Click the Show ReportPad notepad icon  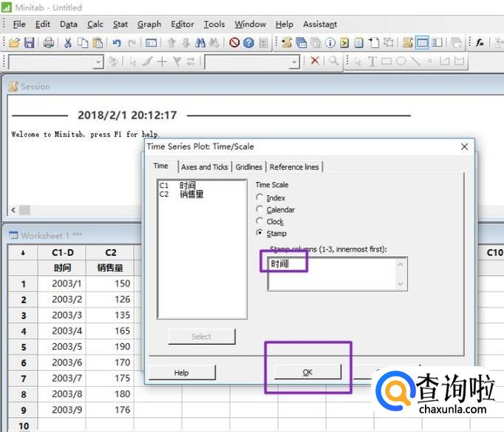click(358, 42)
